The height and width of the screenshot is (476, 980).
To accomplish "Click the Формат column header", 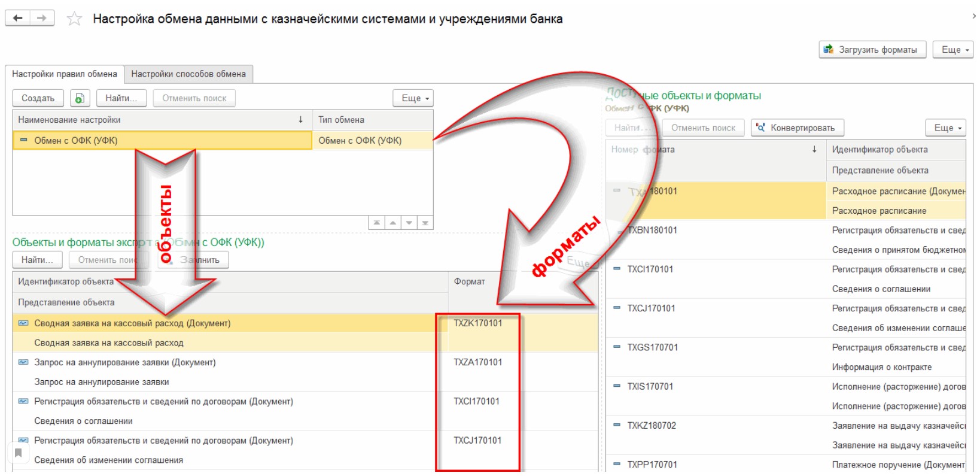I will click(x=524, y=281).
